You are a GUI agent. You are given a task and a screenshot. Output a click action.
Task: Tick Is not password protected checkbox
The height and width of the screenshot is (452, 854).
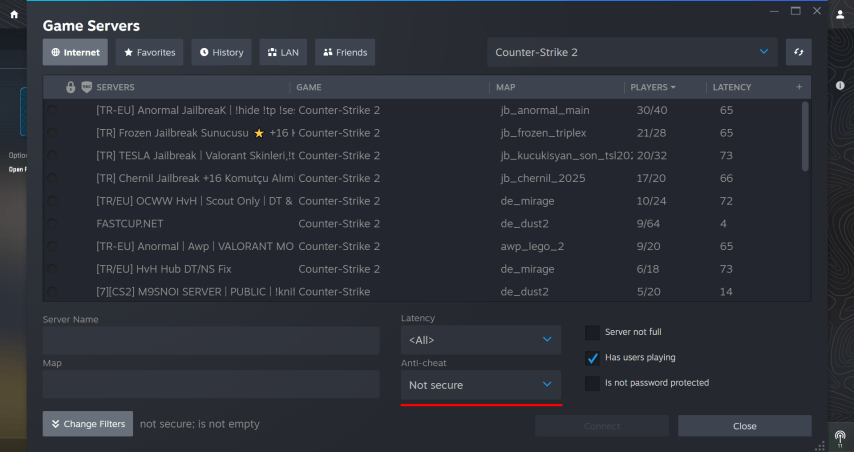(592, 383)
